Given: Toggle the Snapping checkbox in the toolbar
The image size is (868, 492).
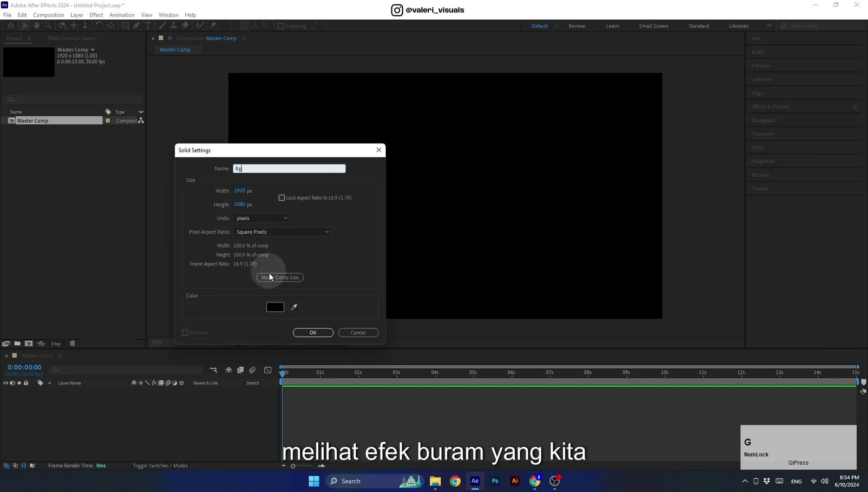Looking at the screenshot, I should click(x=281, y=26).
